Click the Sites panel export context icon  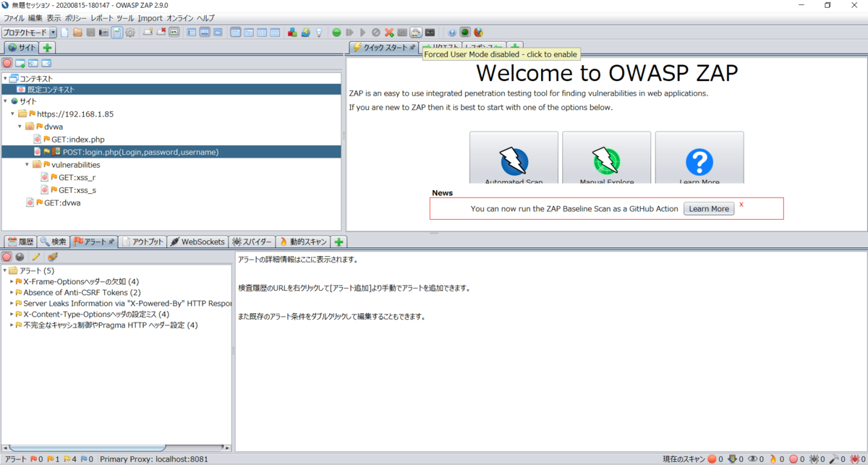pos(46,64)
